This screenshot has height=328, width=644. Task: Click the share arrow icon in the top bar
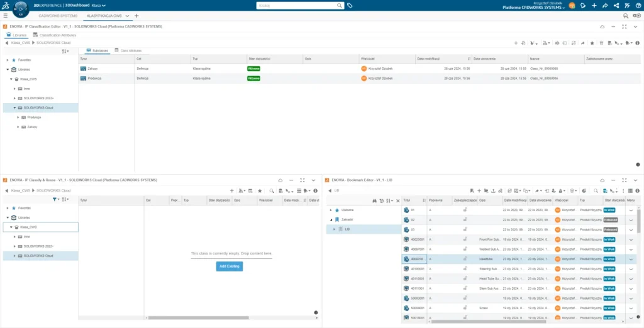pos(605,5)
